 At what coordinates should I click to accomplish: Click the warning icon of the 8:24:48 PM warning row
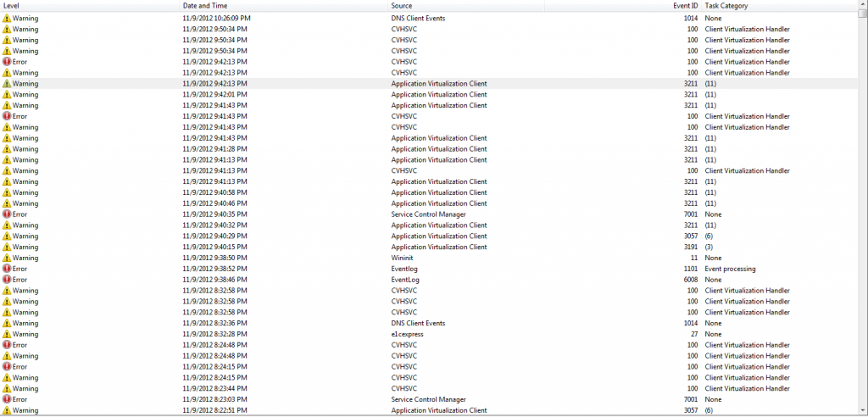point(7,356)
